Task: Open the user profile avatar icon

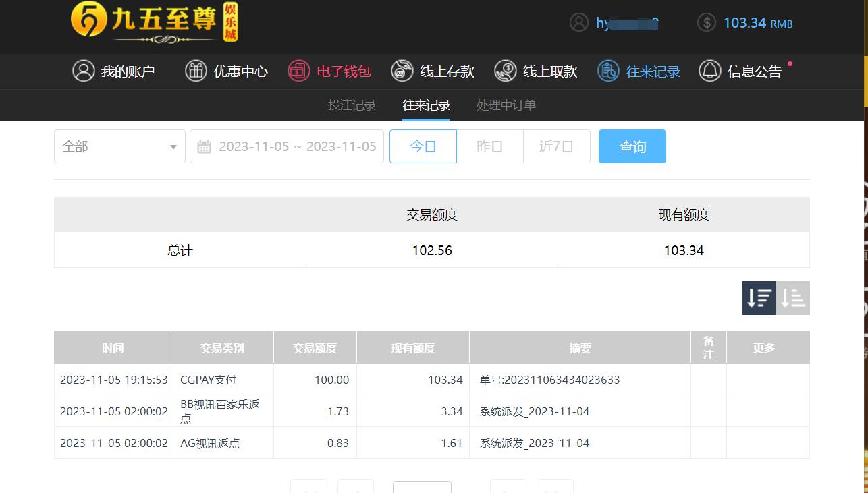Action: coord(579,23)
